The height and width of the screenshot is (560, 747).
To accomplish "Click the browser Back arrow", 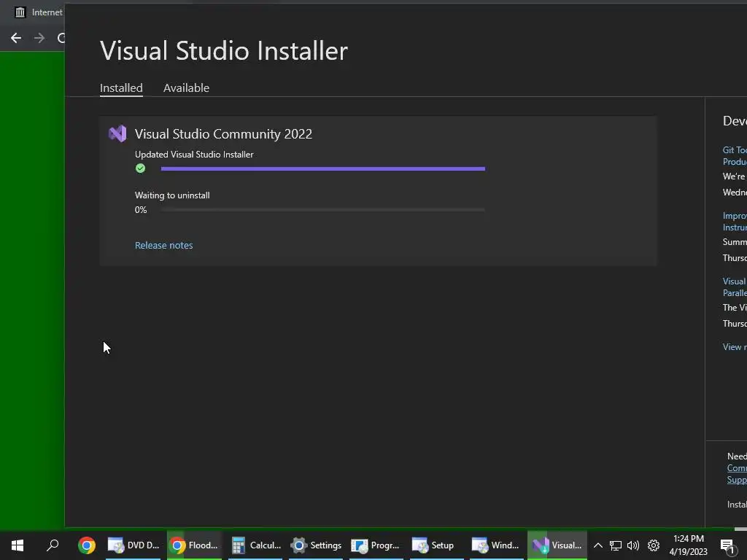I will [16, 38].
